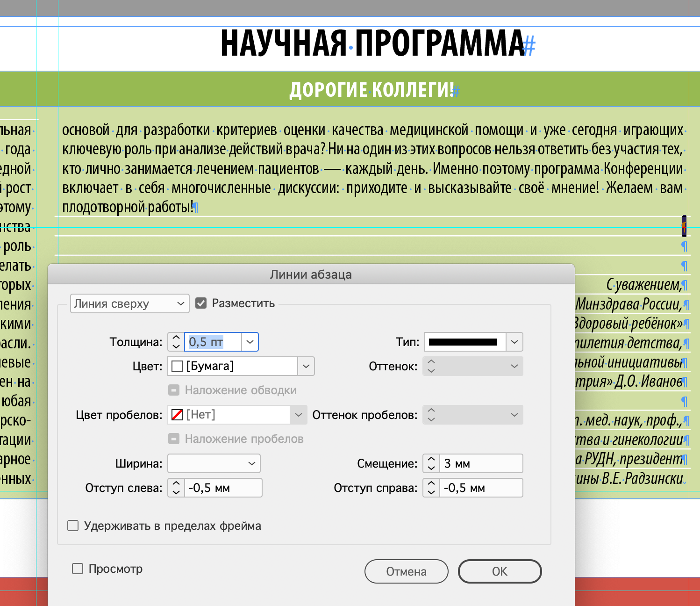
Task: Click the 'Отмена' cancel button
Action: [x=407, y=571]
